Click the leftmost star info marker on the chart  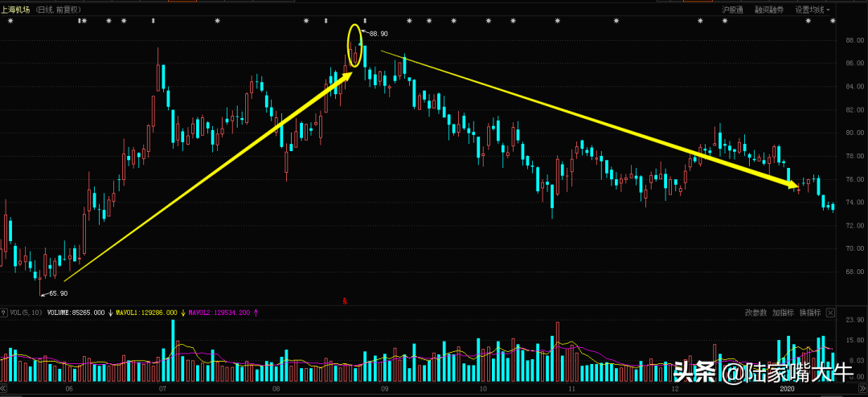click(x=10, y=21)
